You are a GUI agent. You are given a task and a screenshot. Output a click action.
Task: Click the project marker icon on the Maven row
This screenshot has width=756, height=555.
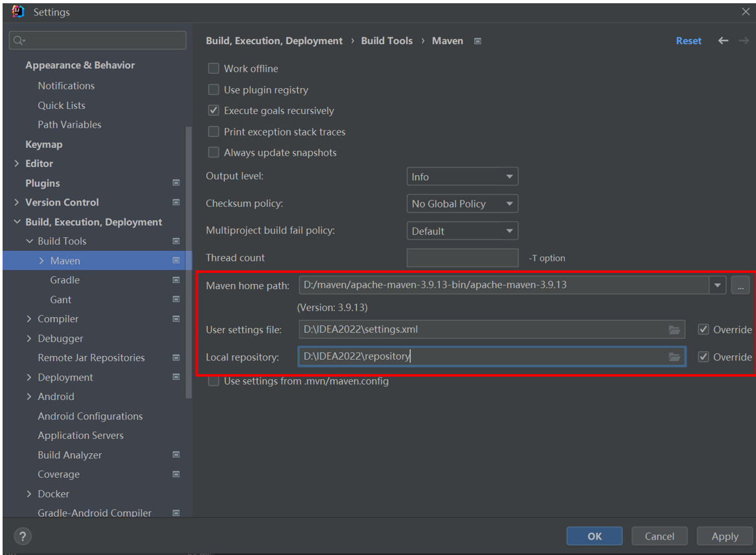pyautogui.click(x=176, y=261)
